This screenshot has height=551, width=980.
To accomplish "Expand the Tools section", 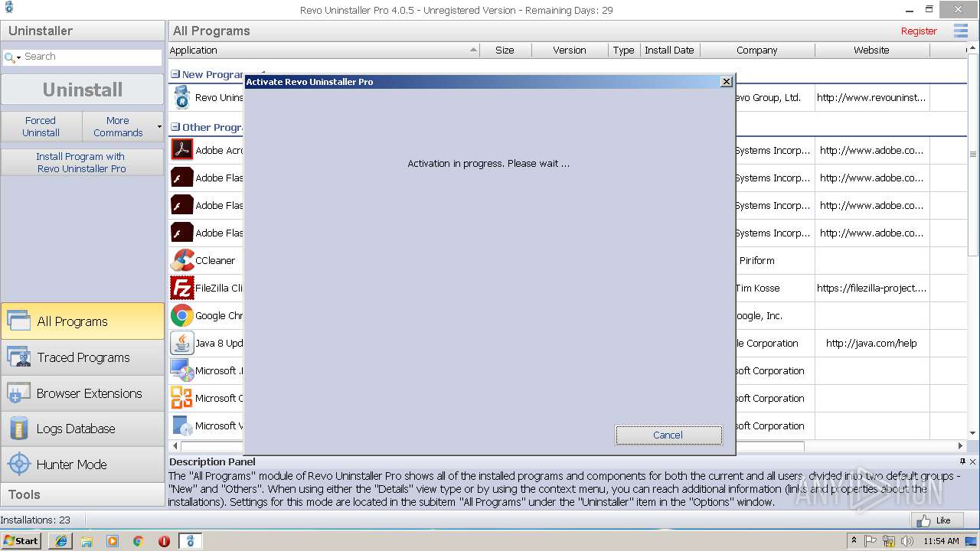I will 82,494.
